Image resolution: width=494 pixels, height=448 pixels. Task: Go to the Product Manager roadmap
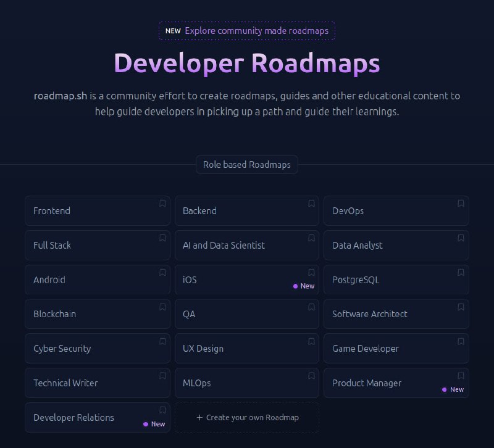click(396, 383)
